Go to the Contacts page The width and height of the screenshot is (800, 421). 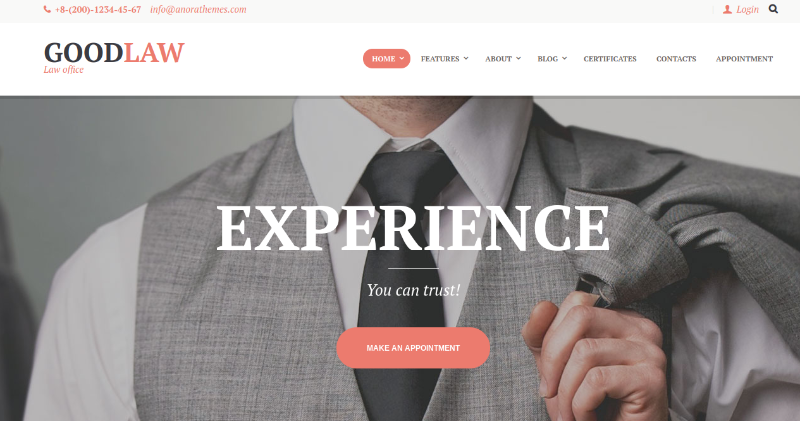[x=676, y=59]
